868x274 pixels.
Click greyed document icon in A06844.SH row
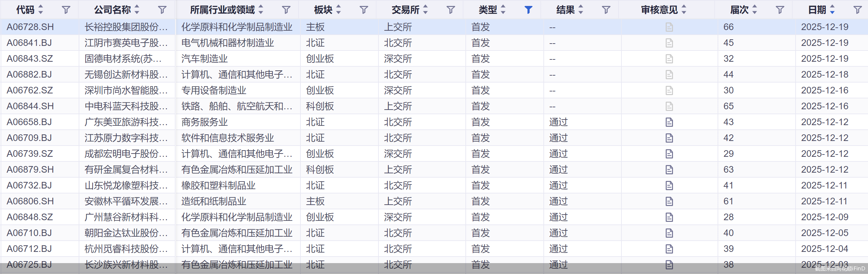click(669, 106)
